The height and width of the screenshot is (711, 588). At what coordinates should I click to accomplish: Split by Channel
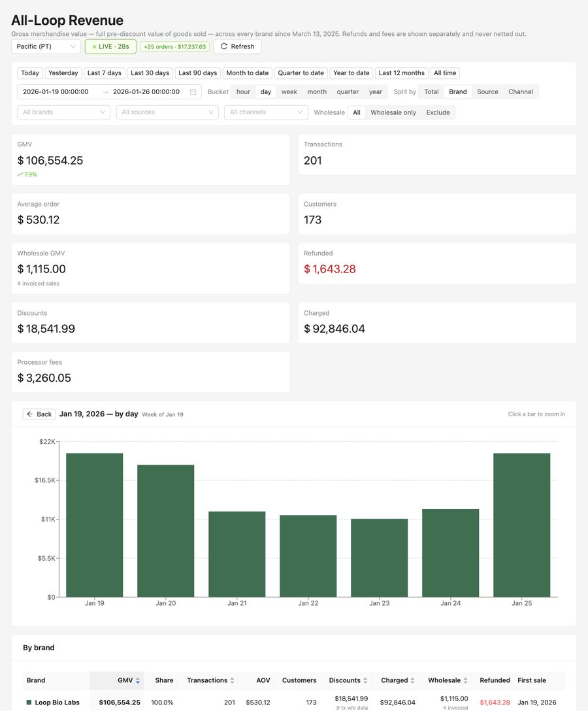coord(521,91)
